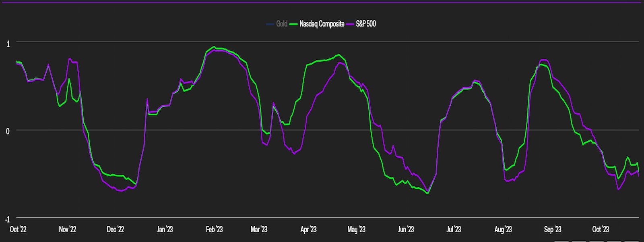Click the Nov '22 axis label
The image size is (644, 242).
click(x=67, y=229)
